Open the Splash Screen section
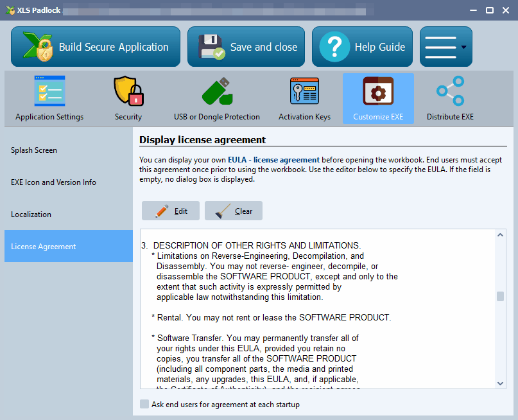 pos(34,150)
